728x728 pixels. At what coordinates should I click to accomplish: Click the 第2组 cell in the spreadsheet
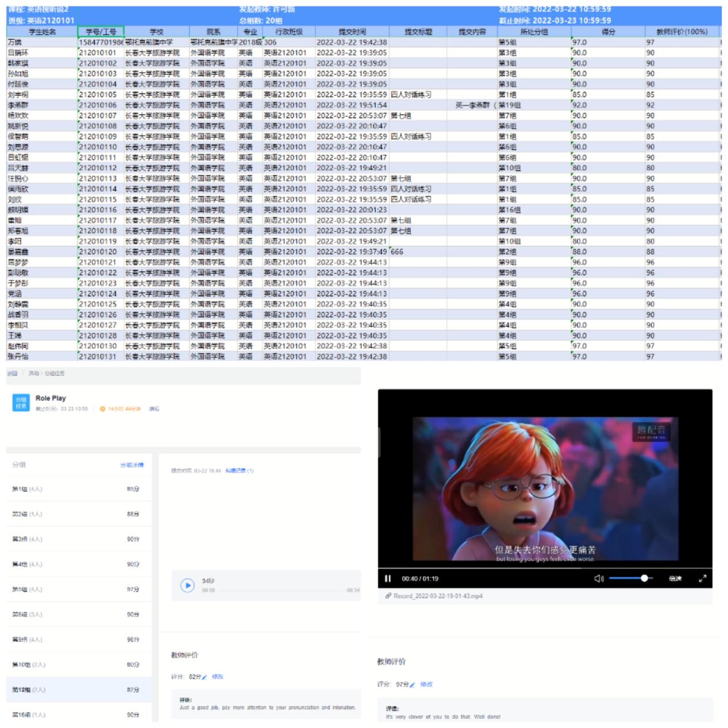click(x=534, y=252)
